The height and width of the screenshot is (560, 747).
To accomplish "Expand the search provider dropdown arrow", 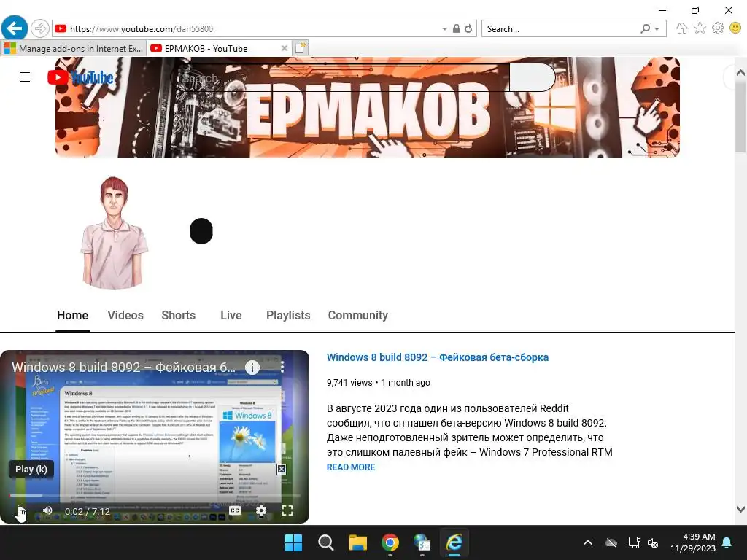I will (x=657, y=28).
